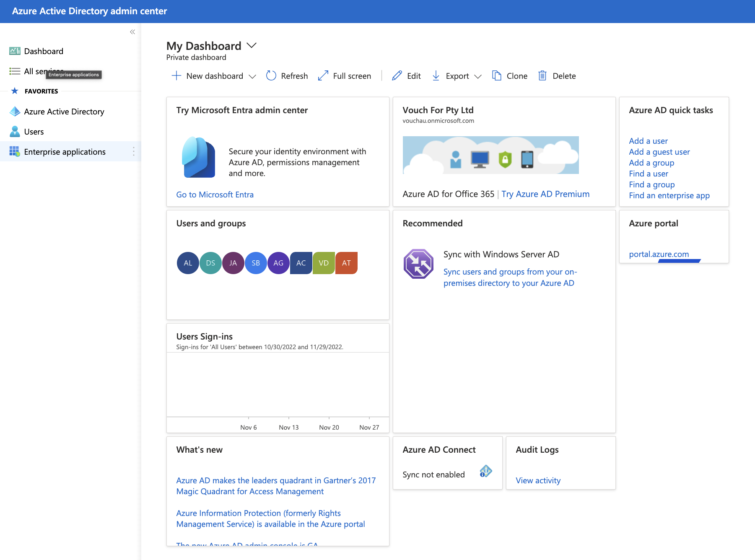755x560 pixels.
Task: Click View activity under Audit Logs
Action: [x=538, y=480]
